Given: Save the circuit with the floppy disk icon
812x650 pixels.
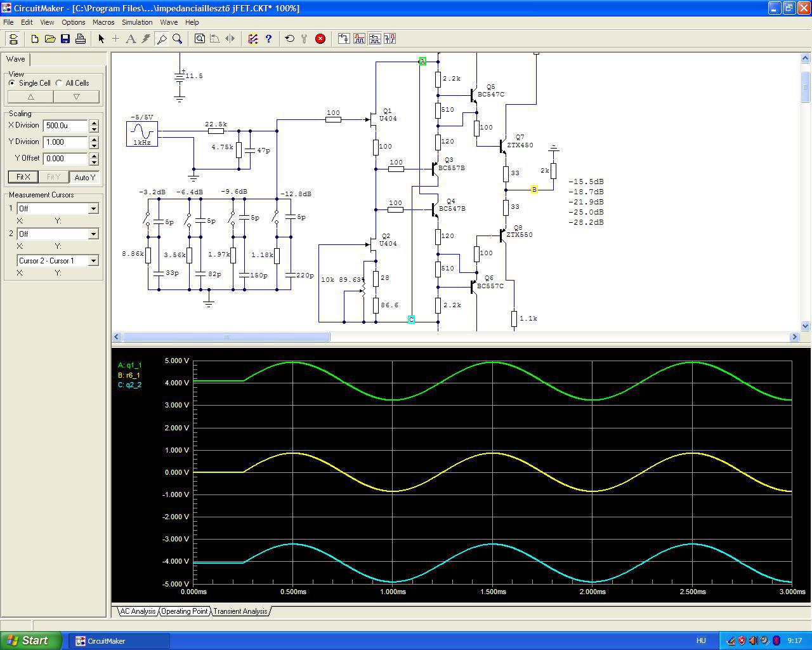Looking at the screenshot, I should click(x=65, y=39).
